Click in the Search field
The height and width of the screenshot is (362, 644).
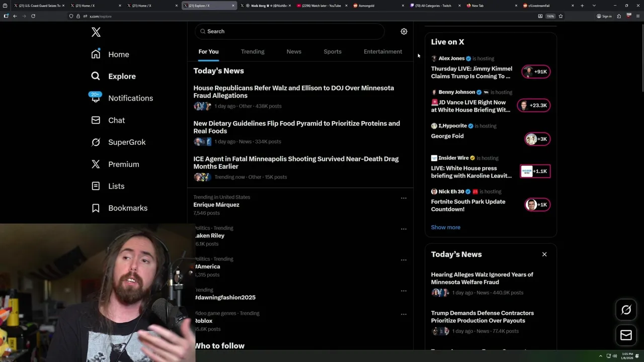(x=289, y=31)
